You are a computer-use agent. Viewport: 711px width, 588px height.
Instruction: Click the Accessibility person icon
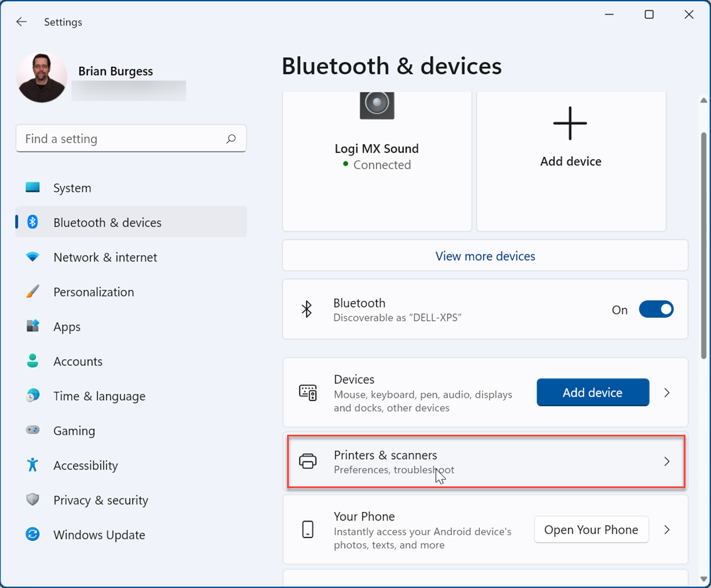32,465
